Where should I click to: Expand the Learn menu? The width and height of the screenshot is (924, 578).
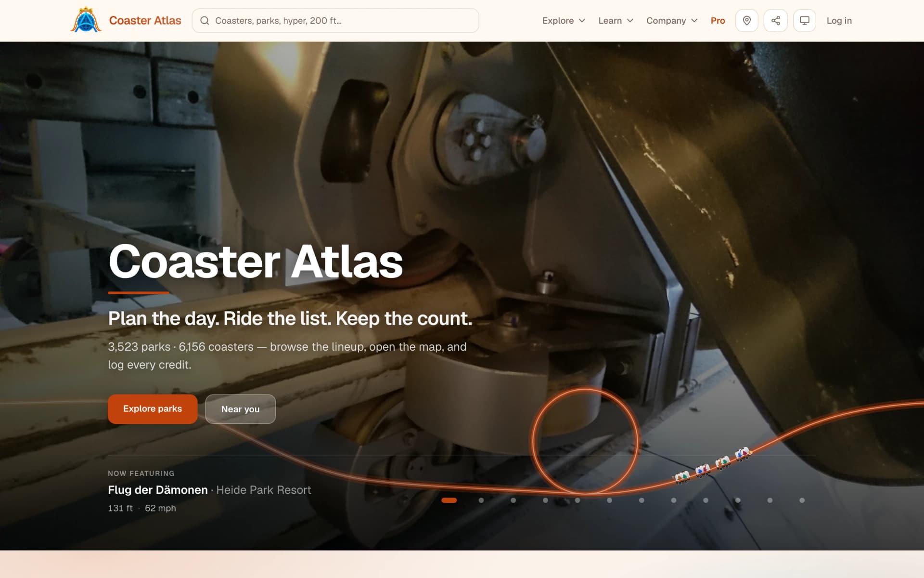pyautogui.click(x=616, y=21)
